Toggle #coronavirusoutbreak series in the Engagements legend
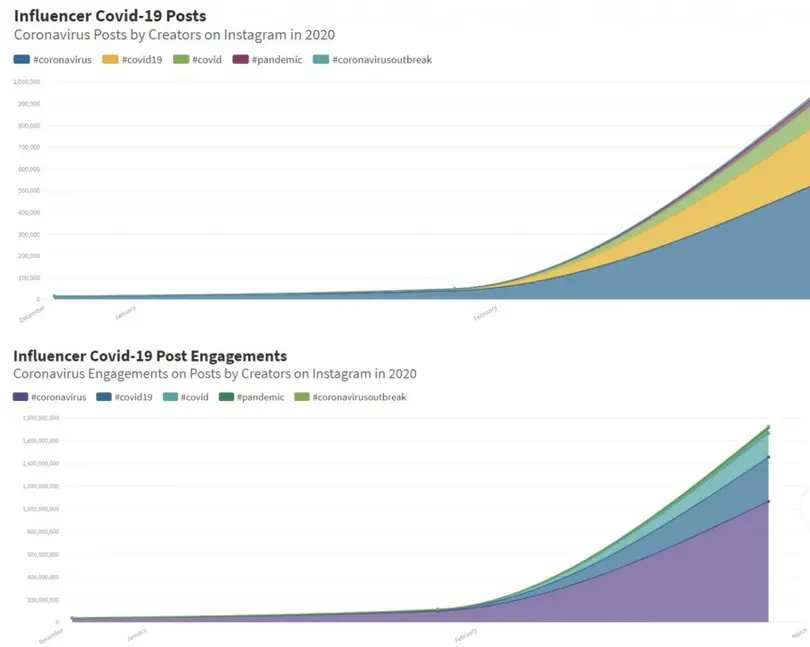 pyautogui.click(x=352, y=397)
